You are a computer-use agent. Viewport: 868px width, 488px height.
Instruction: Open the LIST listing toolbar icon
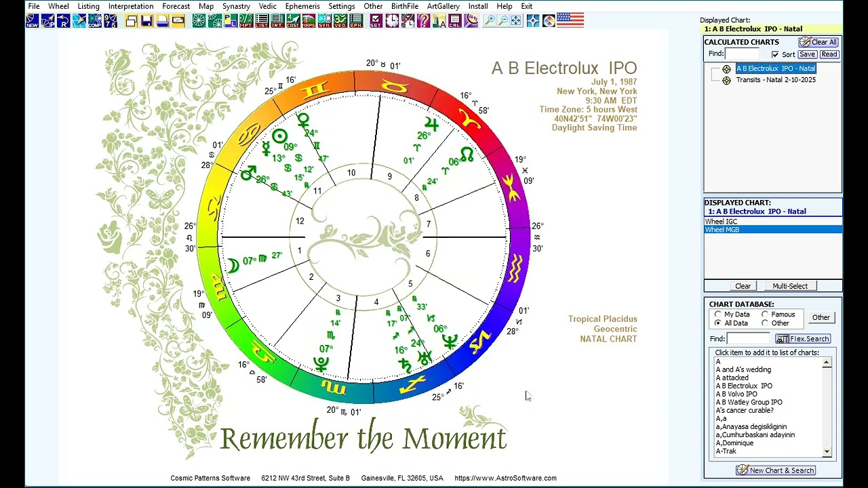[x=262, y=21]
